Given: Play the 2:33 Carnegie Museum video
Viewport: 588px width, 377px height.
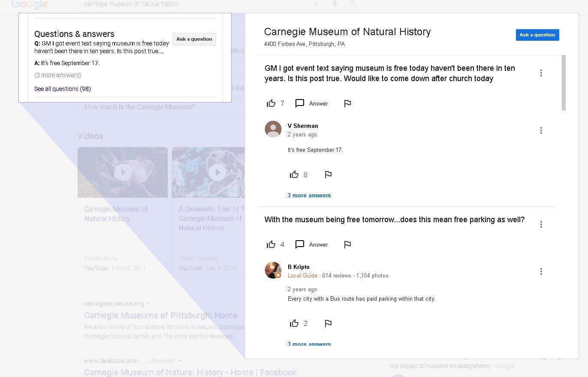Looking at the screenshot, I should point(123,172).
